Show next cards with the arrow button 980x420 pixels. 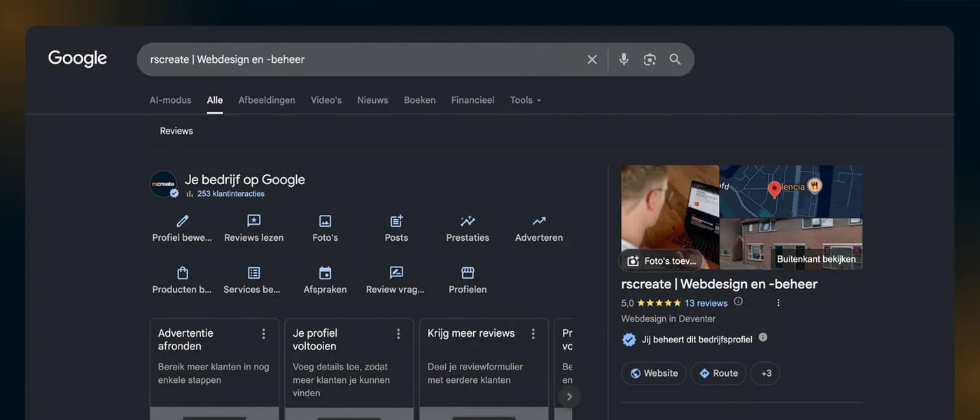(569, 397)
